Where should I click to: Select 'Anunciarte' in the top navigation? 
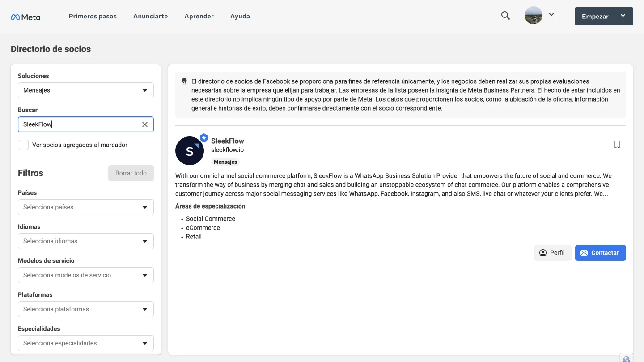tap(150, 16)
